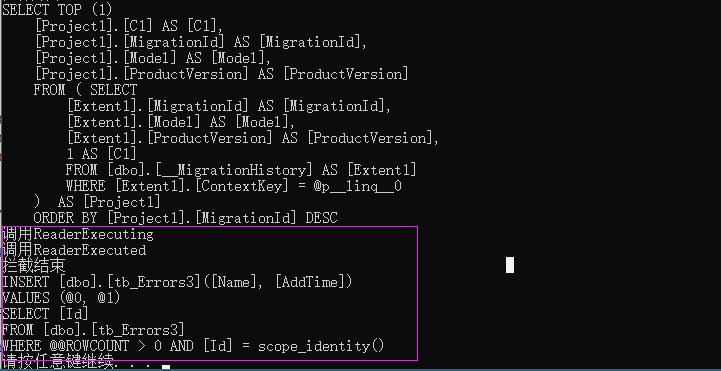
Task: Click the SELECT TOP (1) line
Action: click(57, 10)
